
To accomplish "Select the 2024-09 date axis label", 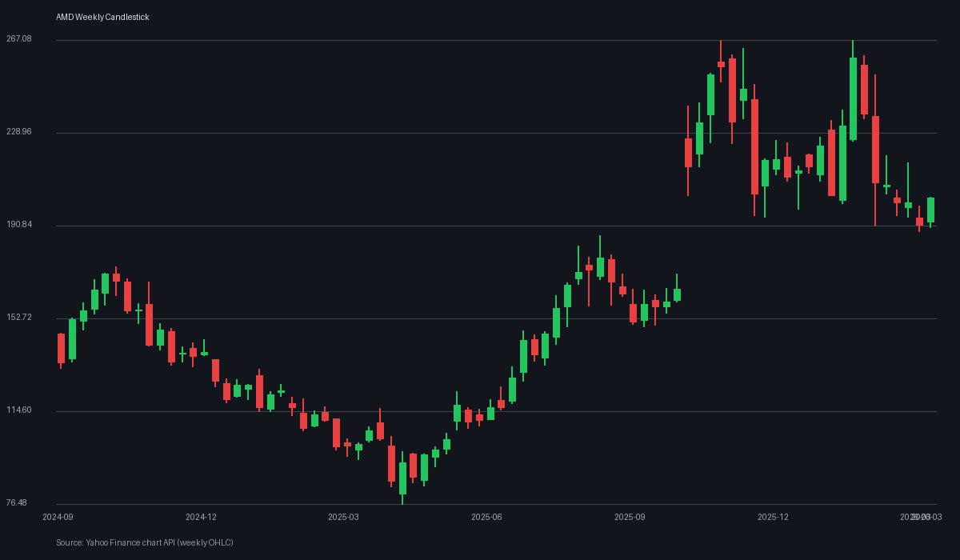I will coord(58,517).
